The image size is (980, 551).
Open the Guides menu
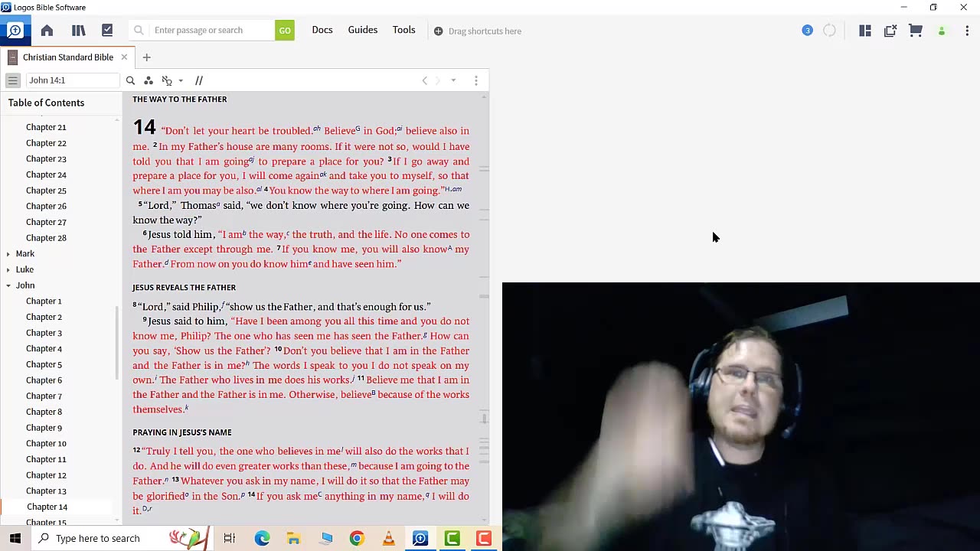tap(363, 30)
